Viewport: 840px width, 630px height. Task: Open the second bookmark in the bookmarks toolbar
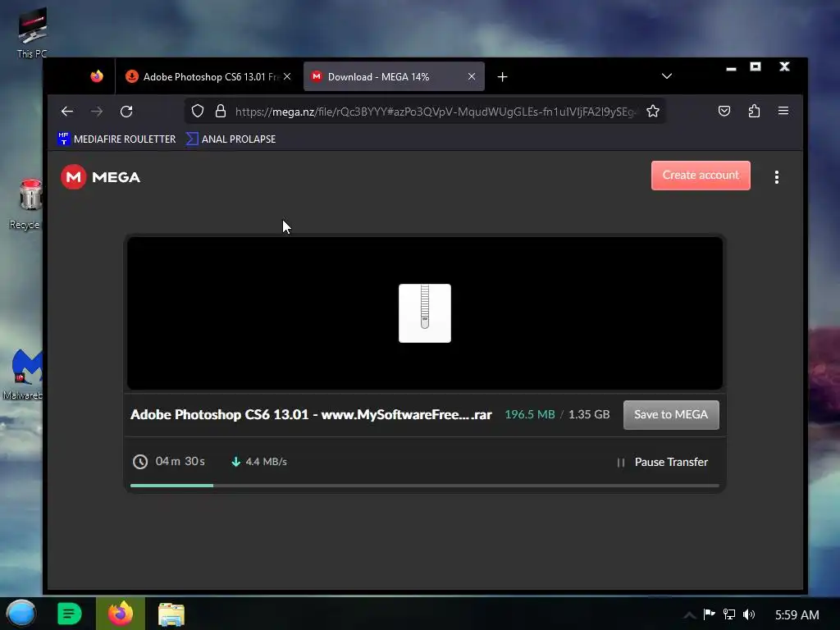coord(231,139)
